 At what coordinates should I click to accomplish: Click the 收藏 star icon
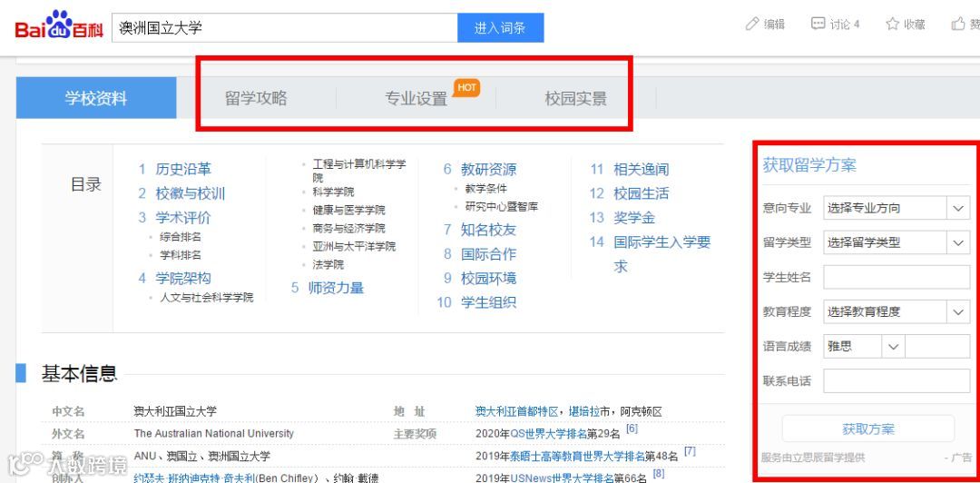(893, 25)
